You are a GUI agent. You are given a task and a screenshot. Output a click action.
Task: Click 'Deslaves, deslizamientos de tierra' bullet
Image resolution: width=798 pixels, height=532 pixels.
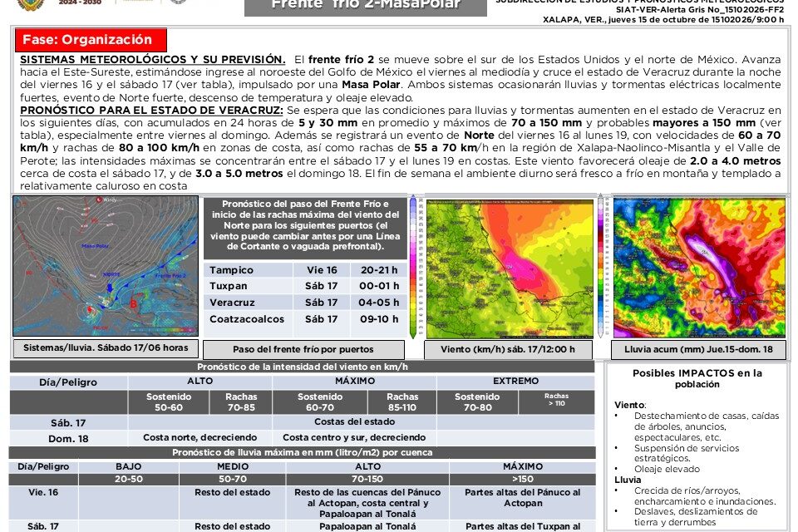click(696, 517)
